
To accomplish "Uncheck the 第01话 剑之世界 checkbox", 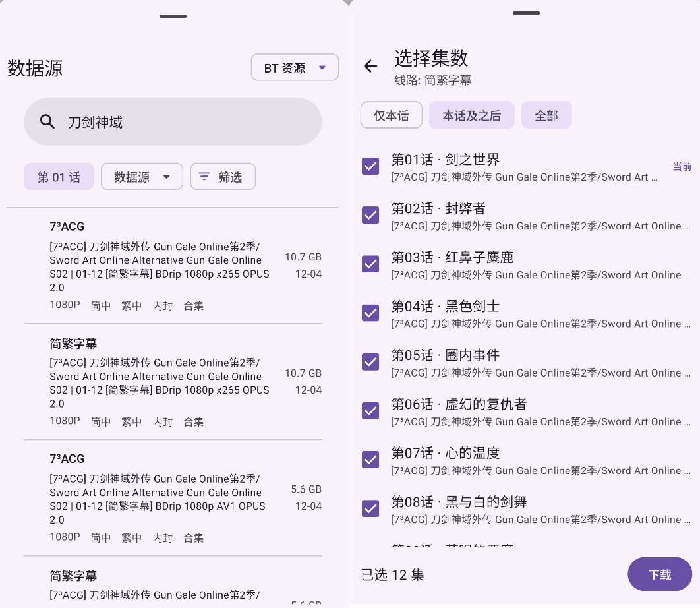I will (x=370, y=166).
